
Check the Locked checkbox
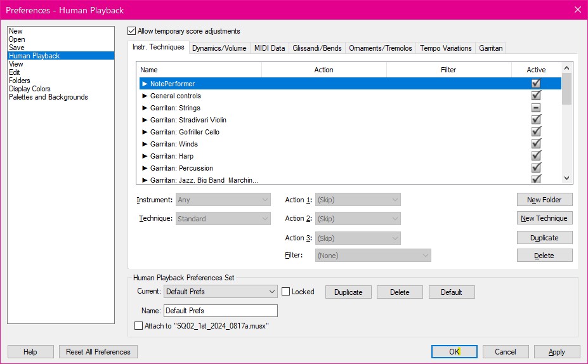pyautogui.click(x=286, y=292)
